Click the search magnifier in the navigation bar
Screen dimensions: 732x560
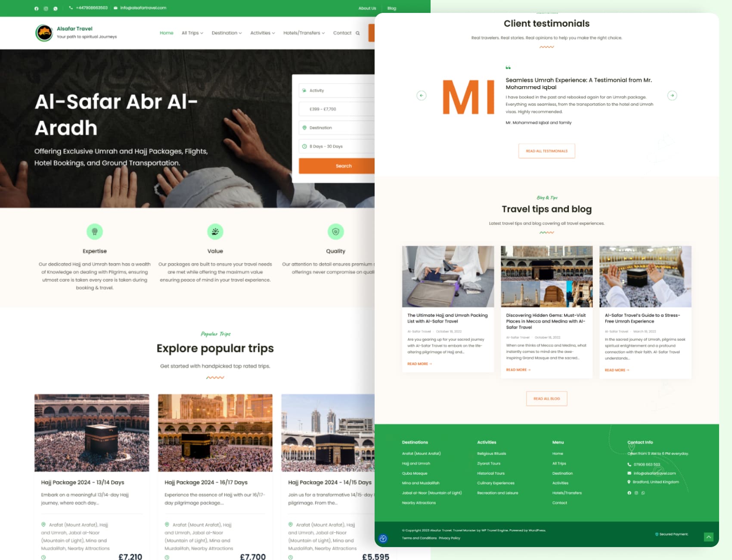tap(357, 33)
